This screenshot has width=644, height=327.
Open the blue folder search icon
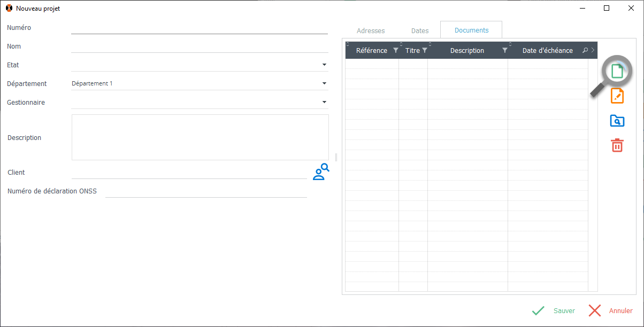pos(617,121)
